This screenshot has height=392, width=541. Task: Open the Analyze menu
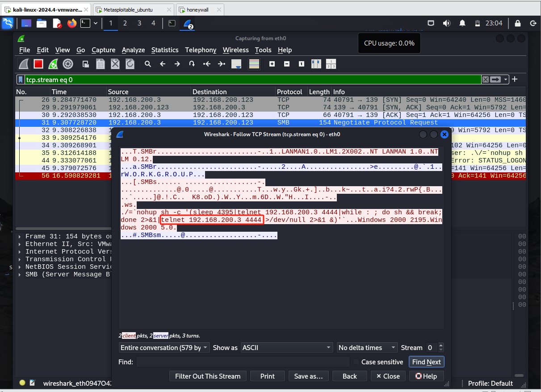(x=133, y=50)
